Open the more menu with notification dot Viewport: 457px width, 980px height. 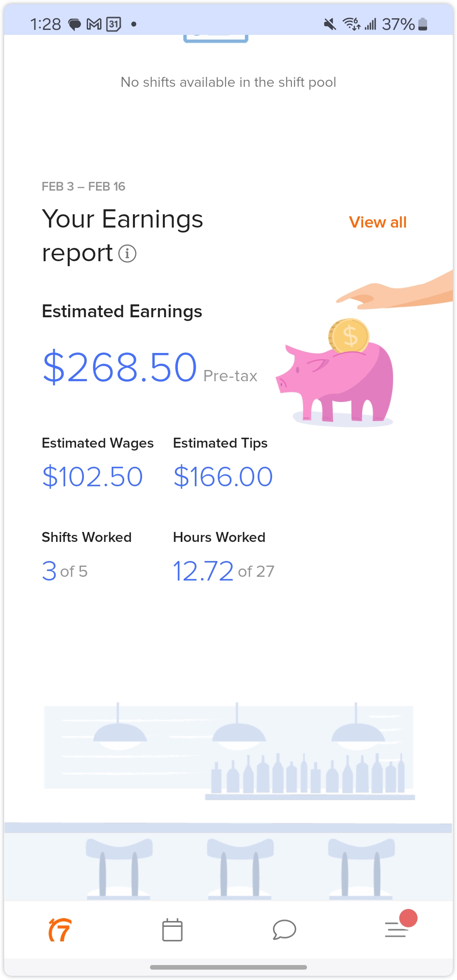coord(397,929)
